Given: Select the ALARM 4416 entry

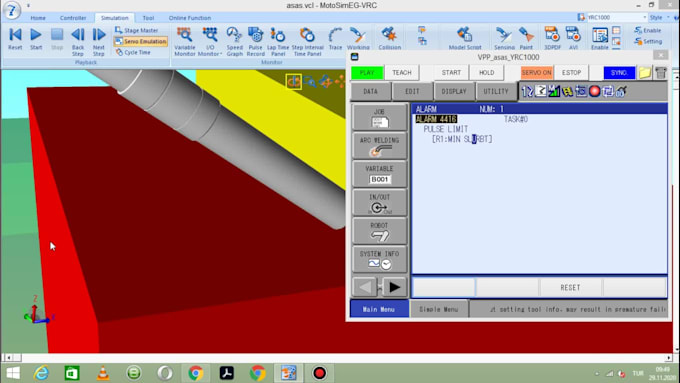Looking at the screenshot, I should pyautogui.click(x=436, y=119).
